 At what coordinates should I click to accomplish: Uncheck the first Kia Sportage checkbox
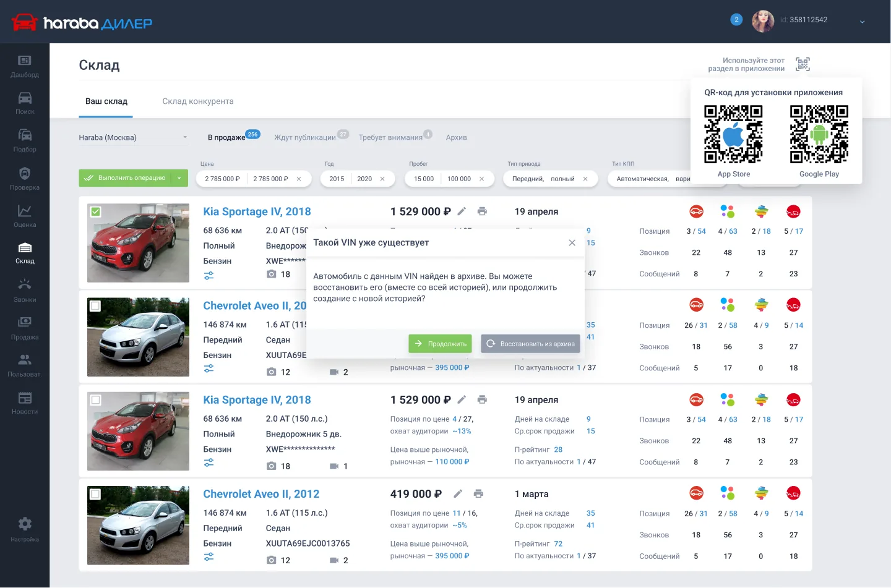tap(95, 212)
